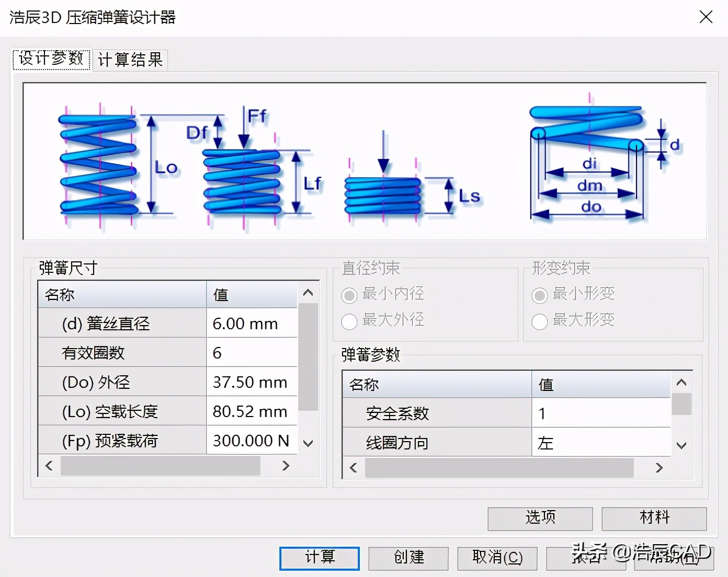Select the 最小内径 radio button
This screenshot has width=728, height=577.
click(349, 295)
